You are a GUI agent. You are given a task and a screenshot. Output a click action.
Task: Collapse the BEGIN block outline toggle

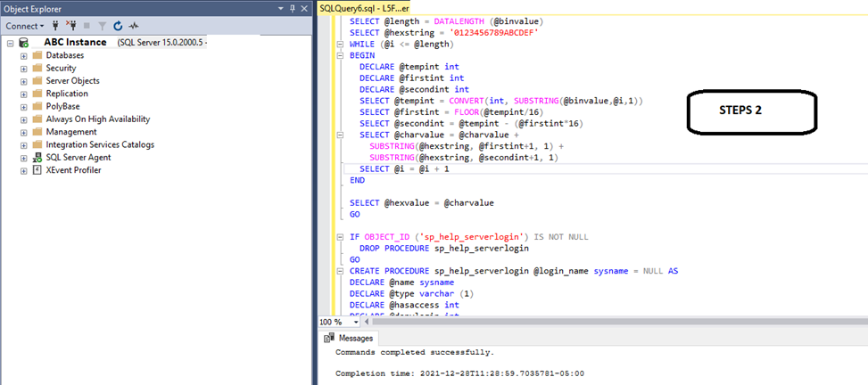point(341,56)
